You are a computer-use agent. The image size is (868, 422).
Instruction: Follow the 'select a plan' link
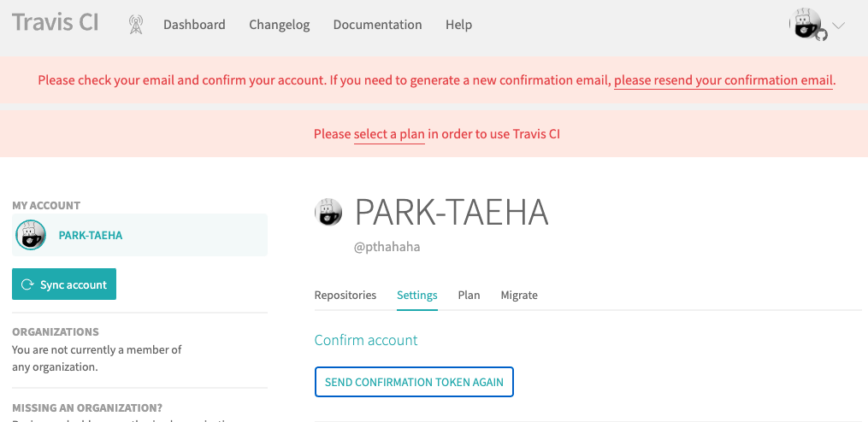pos(389,134)
